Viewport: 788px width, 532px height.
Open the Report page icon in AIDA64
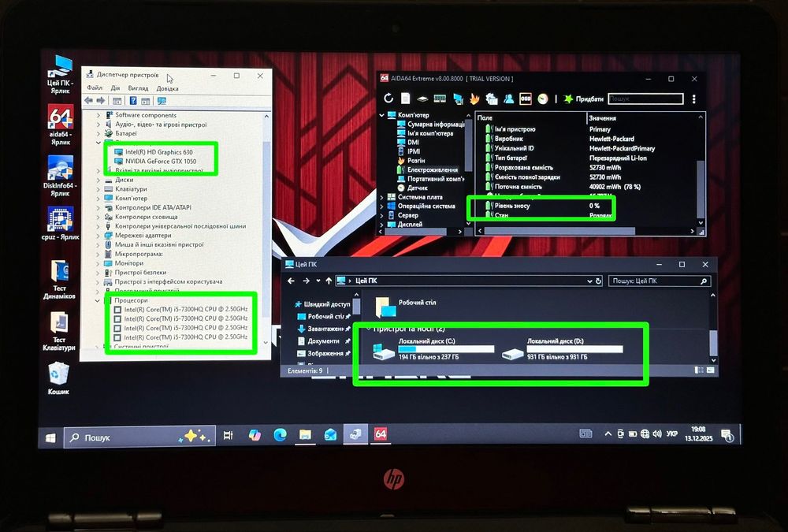[x=406, y=99]
